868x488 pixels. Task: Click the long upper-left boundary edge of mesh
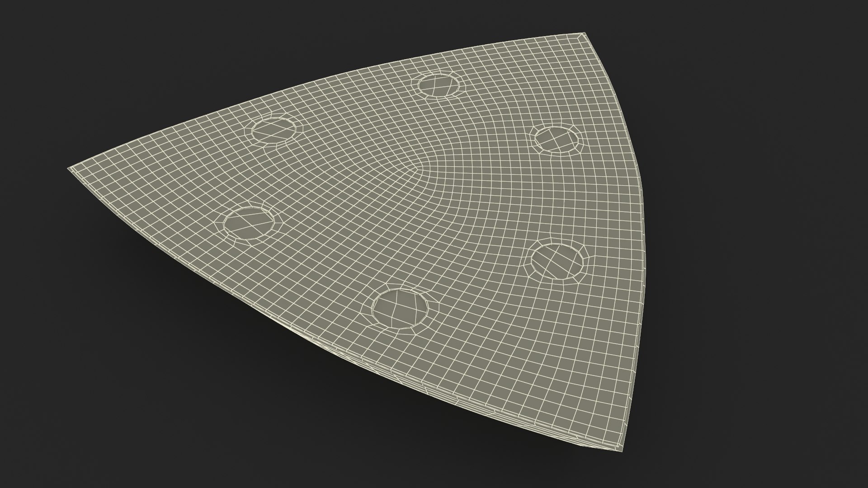coord(325,83)
